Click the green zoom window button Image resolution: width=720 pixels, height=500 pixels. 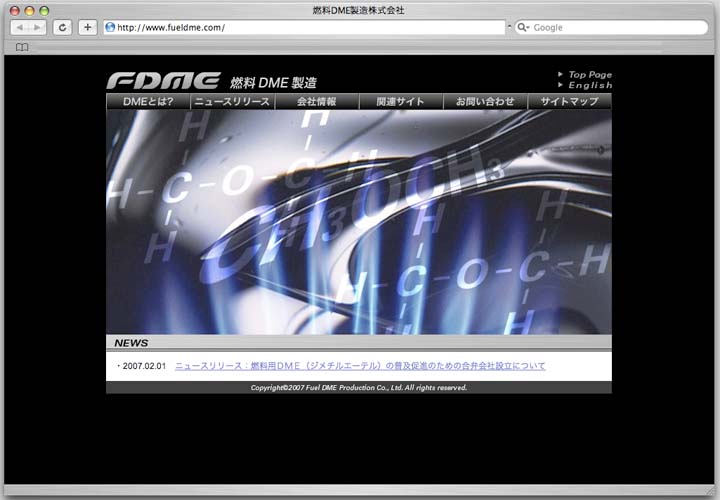click(44, 10)
